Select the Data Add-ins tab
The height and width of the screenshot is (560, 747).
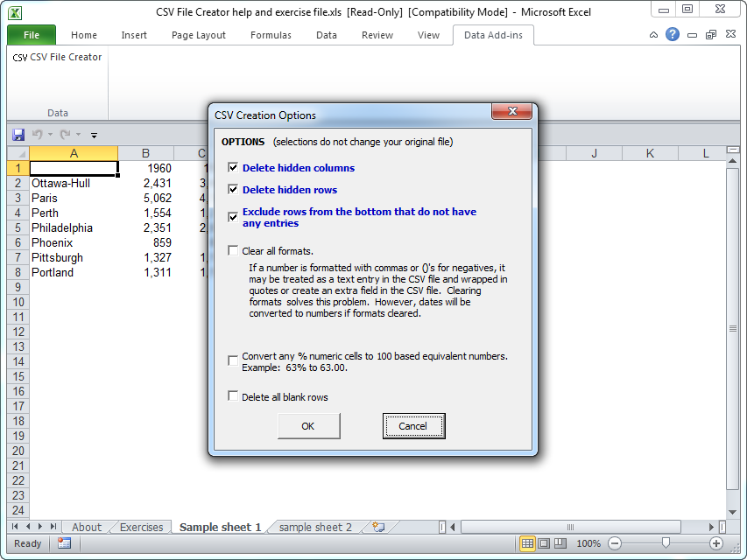click(493, 35)
